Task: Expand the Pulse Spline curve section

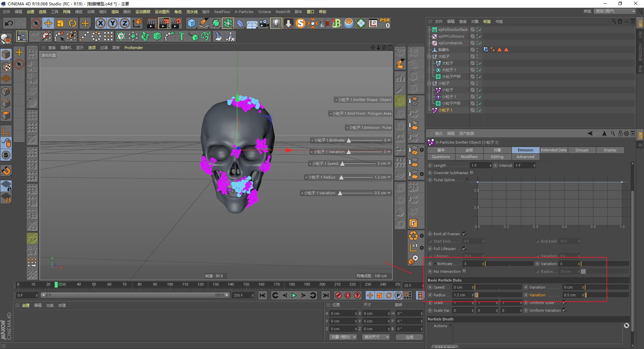Action: coord(467,180)
